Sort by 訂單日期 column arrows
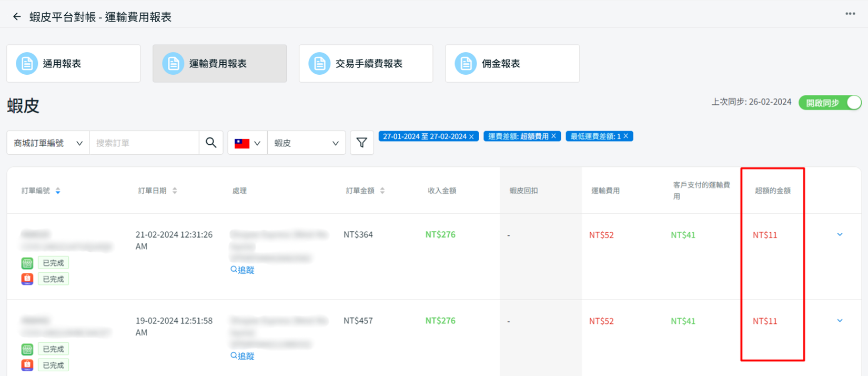The height and width of the screenshot is (376, 868). point(175,191)
